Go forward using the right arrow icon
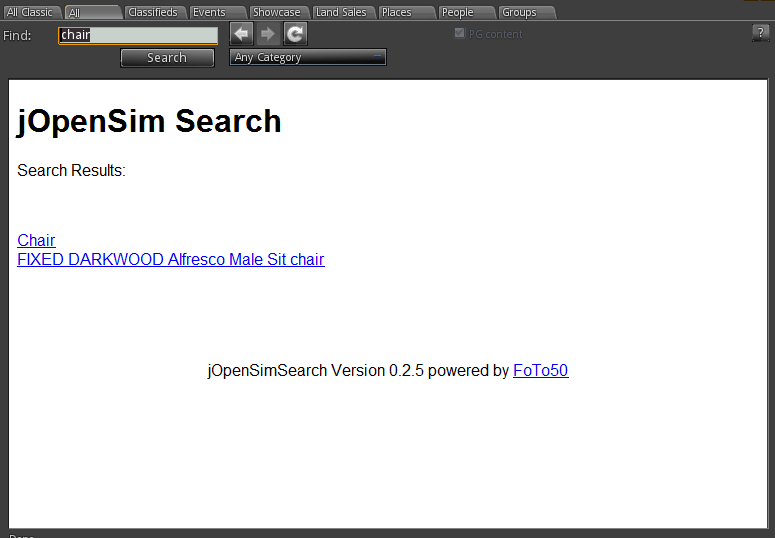 pyautogui.click(x=268, y=34)
